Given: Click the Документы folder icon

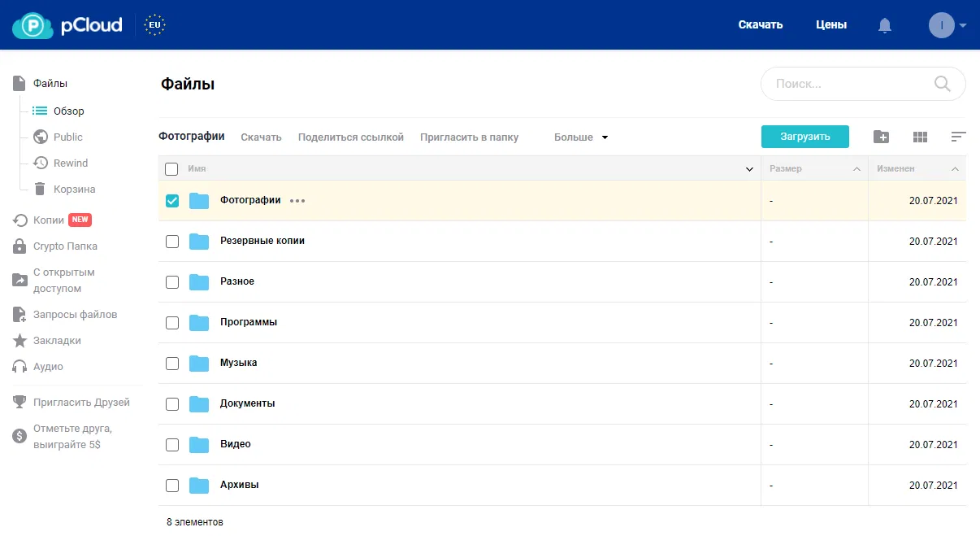Looking at the screenshot, I should (199, 403).
